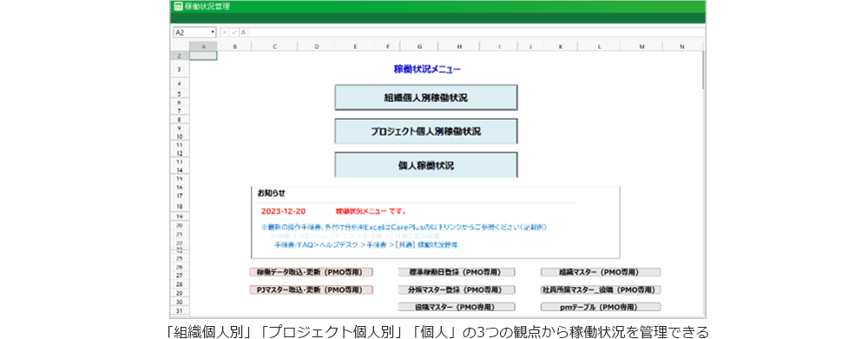Open 組織個人別稼働状況 button
The image size is (868, 339).
pyautogui.click(x=425, y=98)
